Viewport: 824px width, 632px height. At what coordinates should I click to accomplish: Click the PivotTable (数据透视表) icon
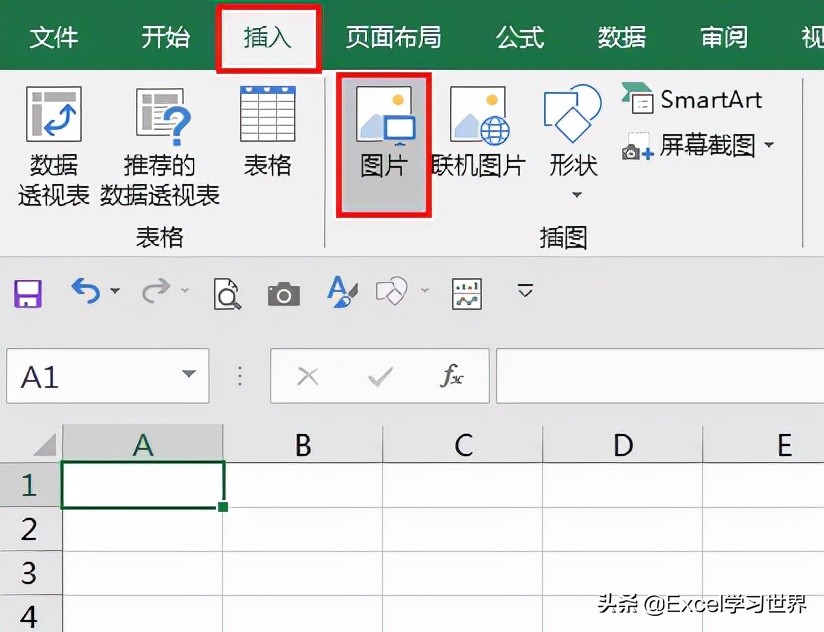pos(54,115)
